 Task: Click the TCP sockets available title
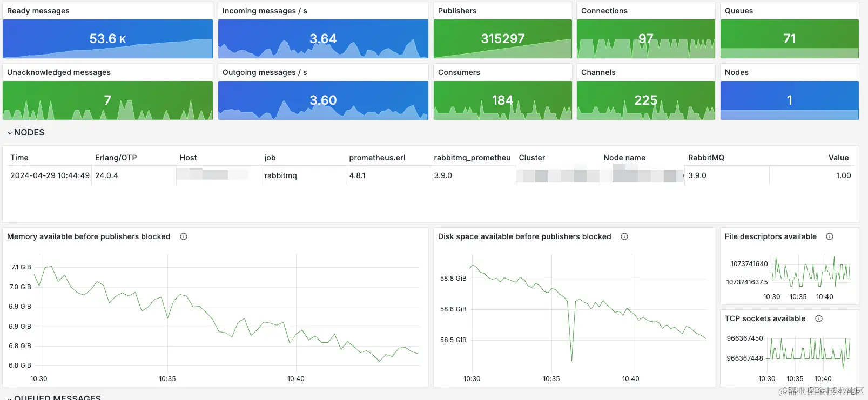[765, 318]
